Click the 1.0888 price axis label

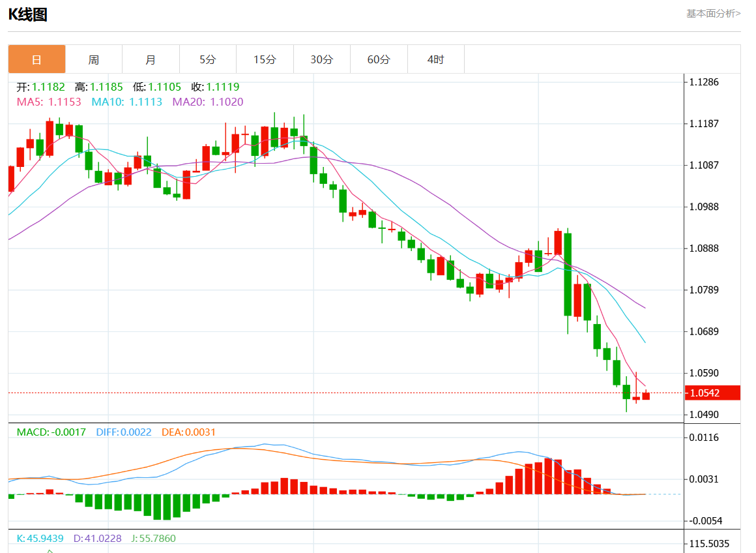click(x=704, y=248)
